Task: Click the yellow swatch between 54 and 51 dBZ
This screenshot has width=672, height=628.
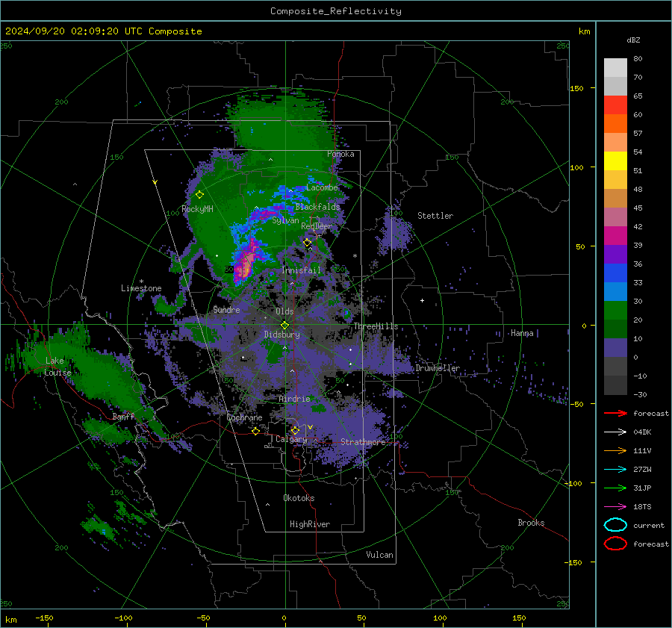Action: click(615, 161)
